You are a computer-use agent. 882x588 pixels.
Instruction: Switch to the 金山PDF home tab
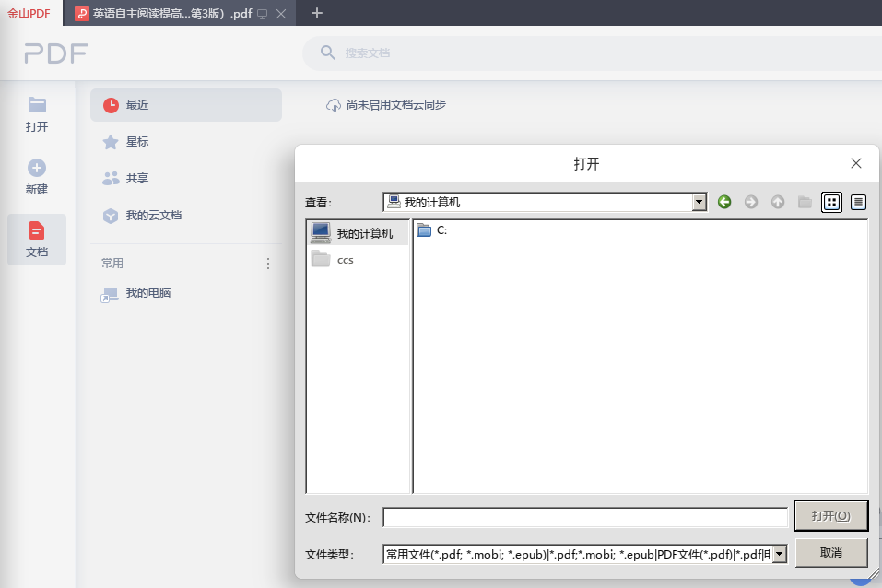click(x=29, y=13)
